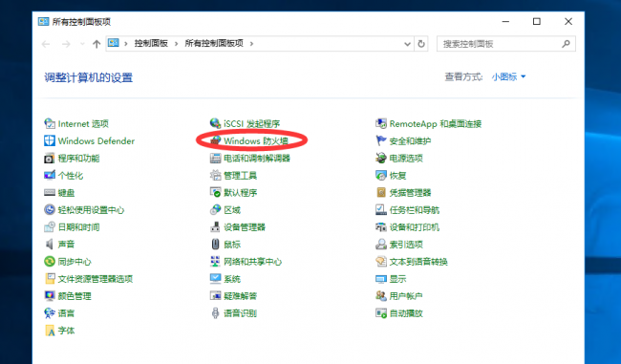Open iSCSI 发起程序 icon
Screen dimensions: 621x364
coord(215,123)
